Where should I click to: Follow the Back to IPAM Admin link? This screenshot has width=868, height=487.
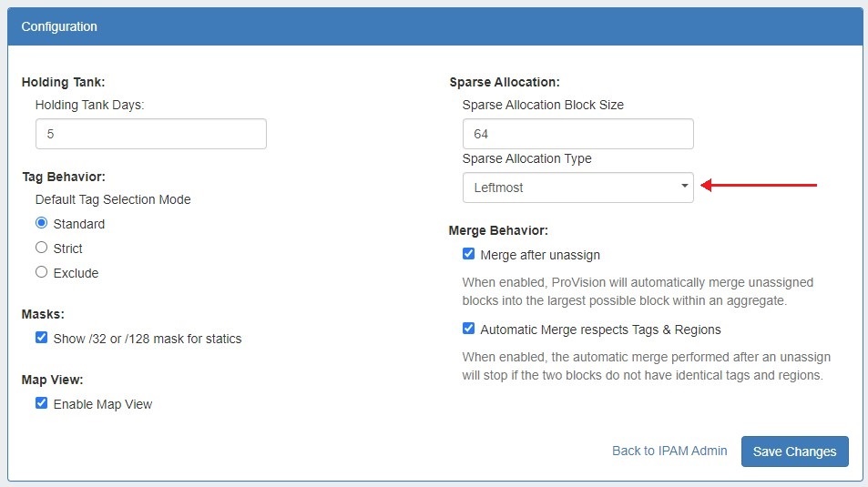coord(669,451)
